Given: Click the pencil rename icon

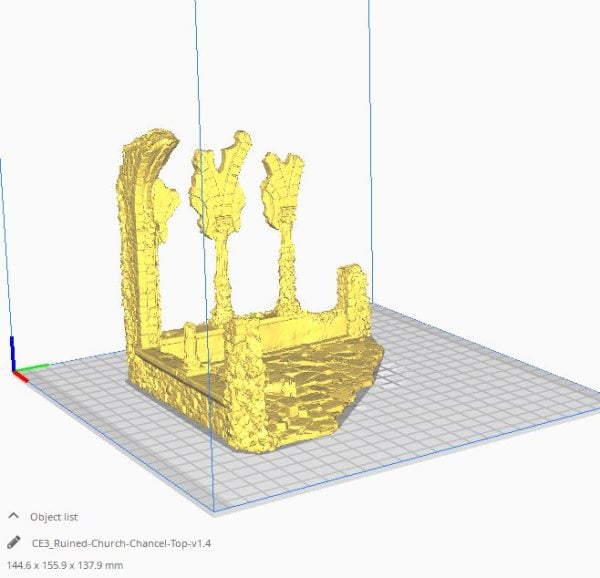Looking at the screenshot, I should click(x=13, y=543).
